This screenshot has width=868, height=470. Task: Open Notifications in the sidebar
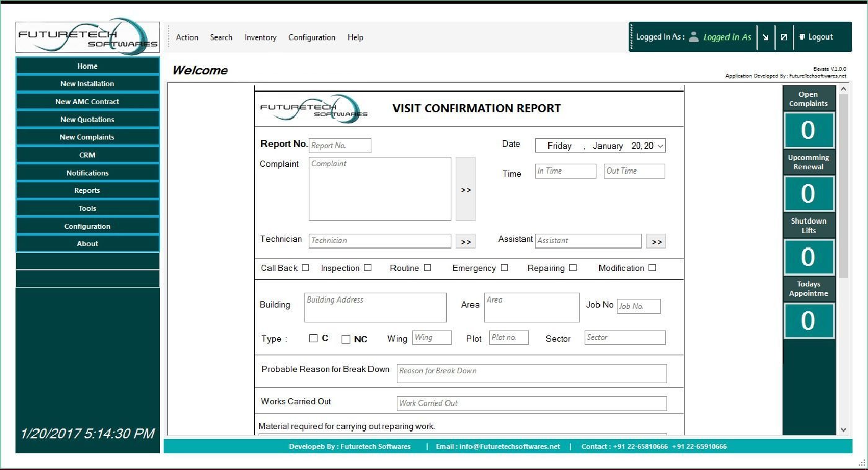point(87,173)
